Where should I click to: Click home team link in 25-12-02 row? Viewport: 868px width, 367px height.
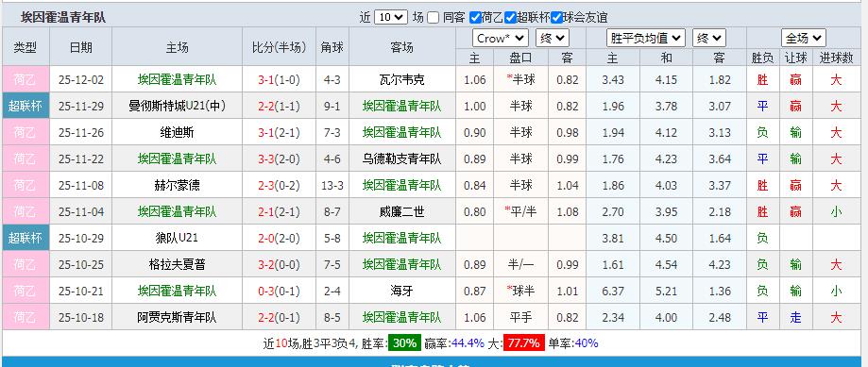click(x=178, y=79)
